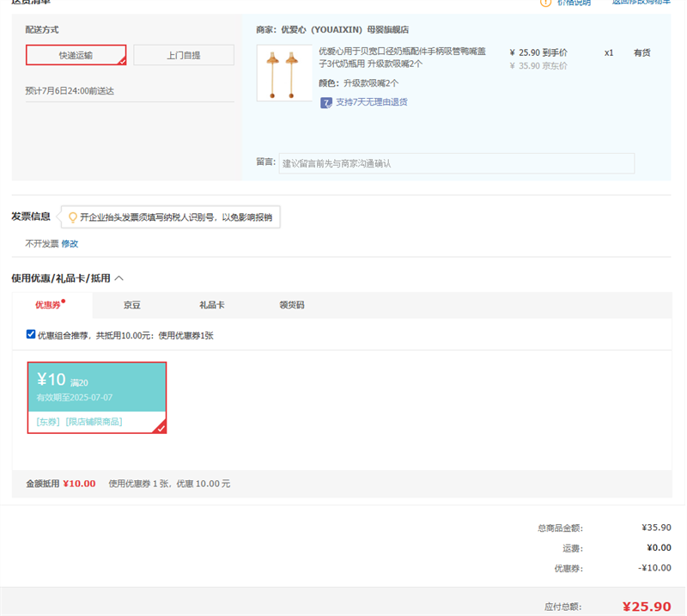Click the 7-day return badge icon
Screen dimensions: 687x616
coord(325,102)
